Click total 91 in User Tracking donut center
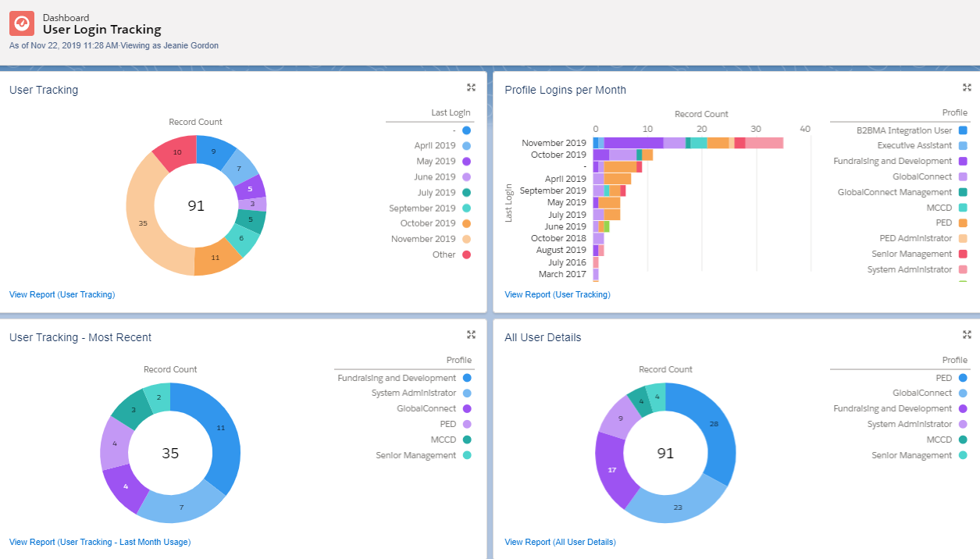The image size is (980, 559). [x=196, y=206]
